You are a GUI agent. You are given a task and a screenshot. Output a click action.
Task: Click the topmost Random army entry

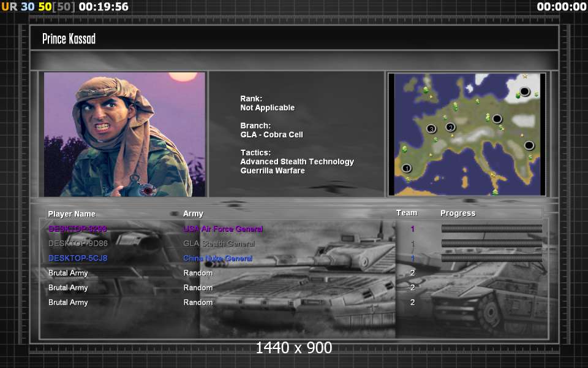tap(198, 273)
